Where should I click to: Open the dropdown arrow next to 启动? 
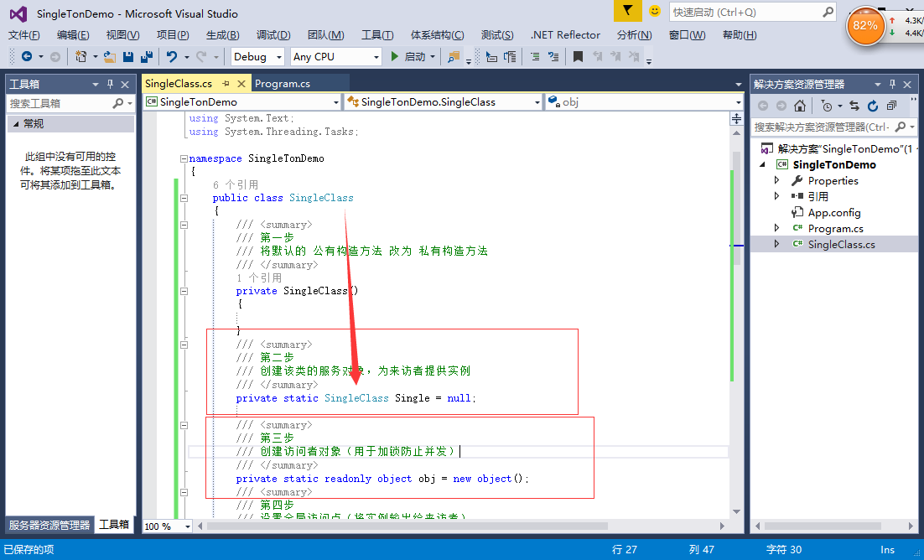433,57
